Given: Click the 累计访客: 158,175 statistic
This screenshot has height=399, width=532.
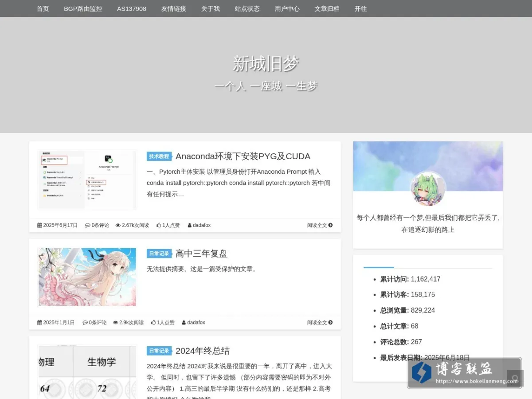Looking at the screenshot, I should (407, 295).
